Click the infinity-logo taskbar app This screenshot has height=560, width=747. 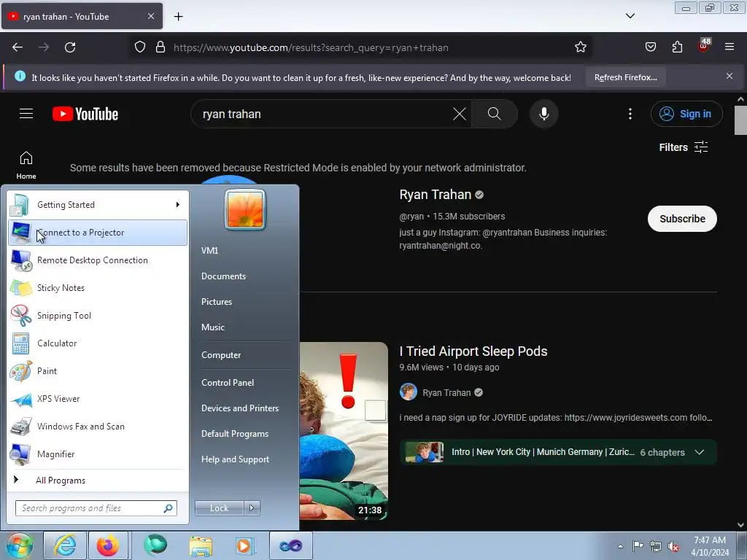[x=290, y=545]
